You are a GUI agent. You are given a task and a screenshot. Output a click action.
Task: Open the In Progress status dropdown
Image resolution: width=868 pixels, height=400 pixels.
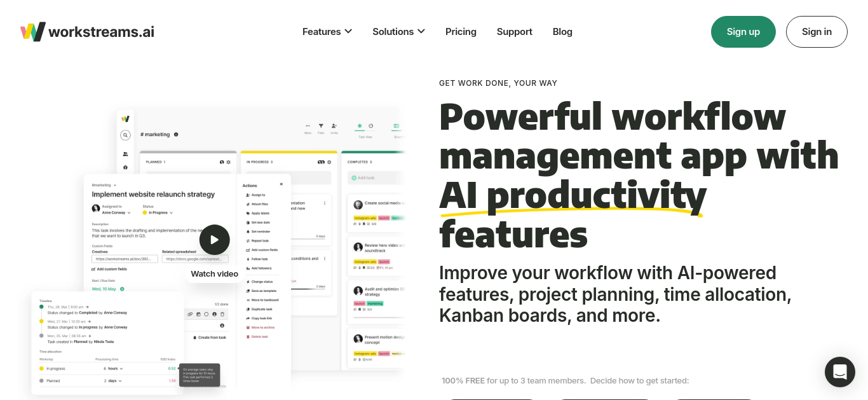tap(158, 213)
